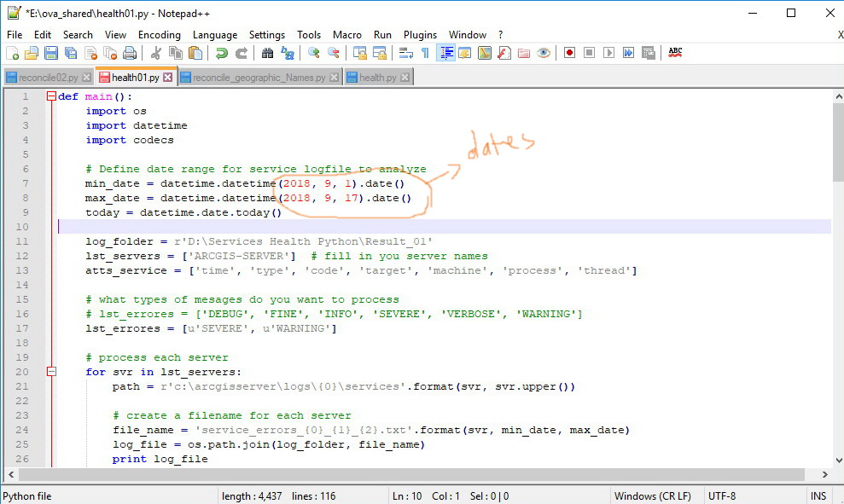Click the horizontal scrollbar thumb
This screenshot has width=844, height=504.
[412, 474]
